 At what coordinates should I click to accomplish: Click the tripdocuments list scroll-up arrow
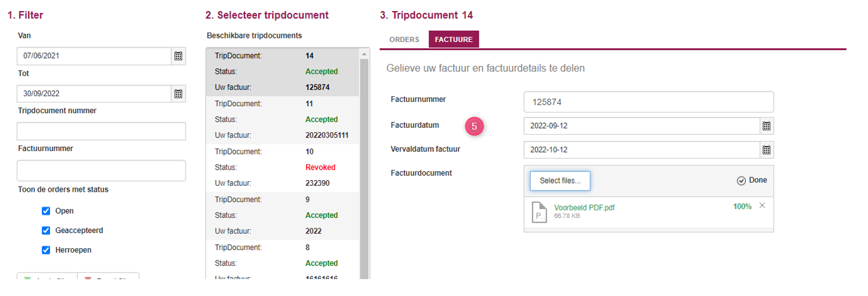coord(365,54)
